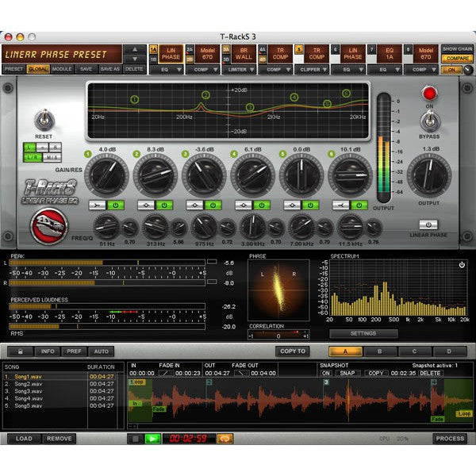Click band 3 peak filter shape button
Image resolution: width=476 pixels, height=476 pixels.
194,205
